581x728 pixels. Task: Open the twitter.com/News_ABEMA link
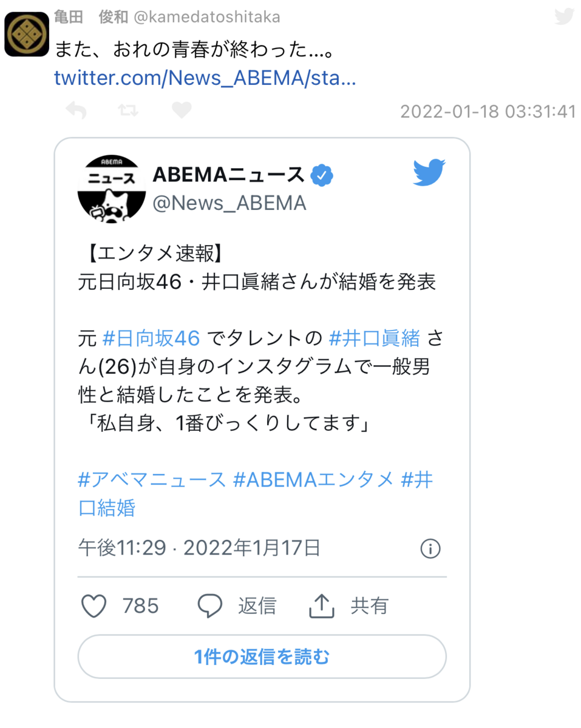[x=205, y=78]
